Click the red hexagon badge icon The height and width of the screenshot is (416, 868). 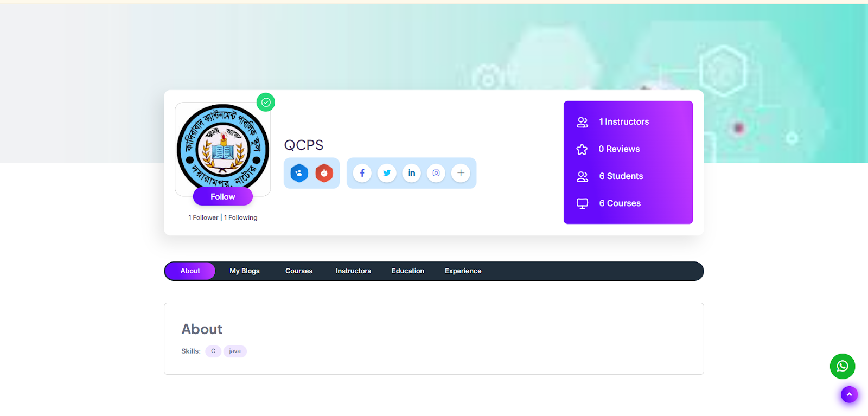click(324, 173)
